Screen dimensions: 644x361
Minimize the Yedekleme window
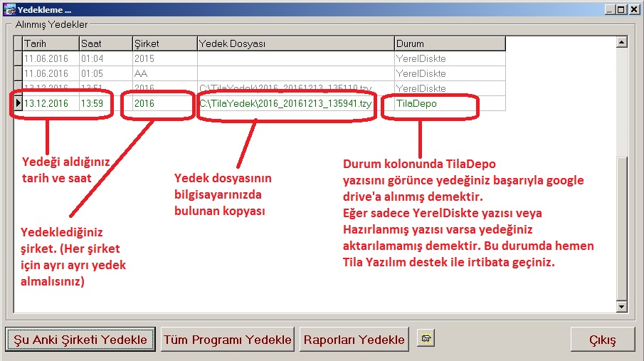[x=610, y=9]
